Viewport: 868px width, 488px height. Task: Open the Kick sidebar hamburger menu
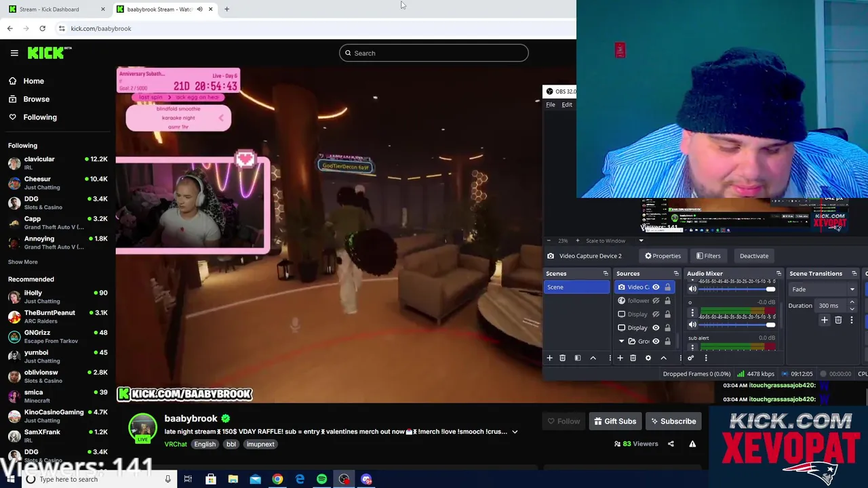coord(14,53)
